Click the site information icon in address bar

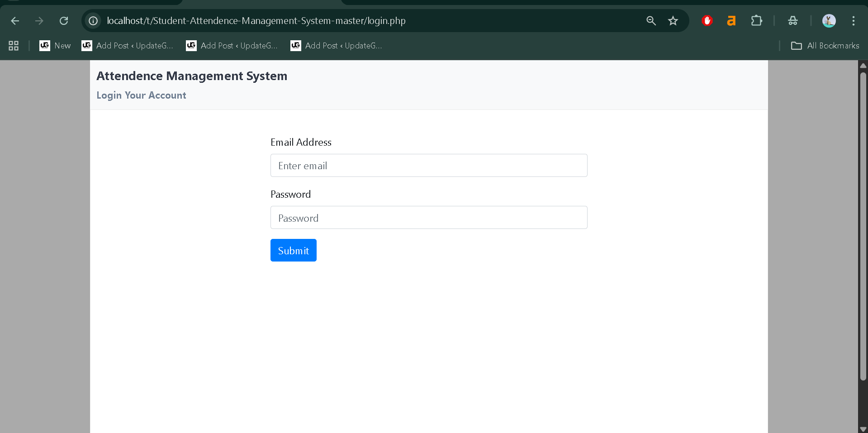tap(93, 20)
